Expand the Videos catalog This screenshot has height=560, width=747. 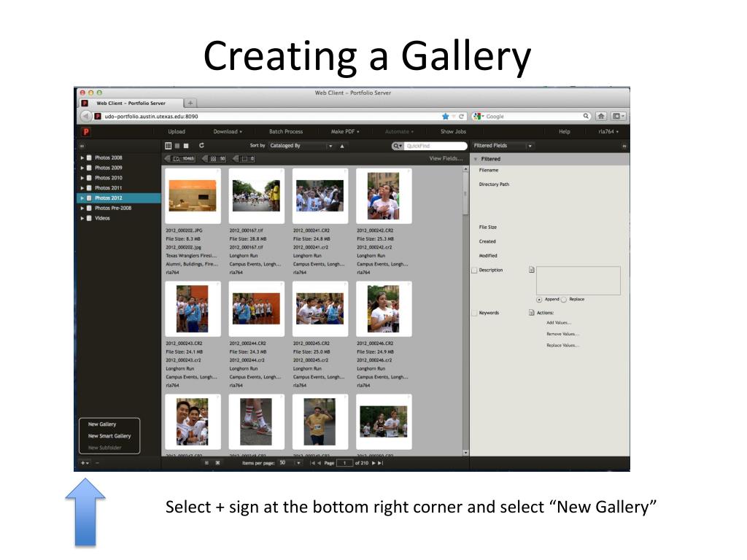[x=82, y=218]
